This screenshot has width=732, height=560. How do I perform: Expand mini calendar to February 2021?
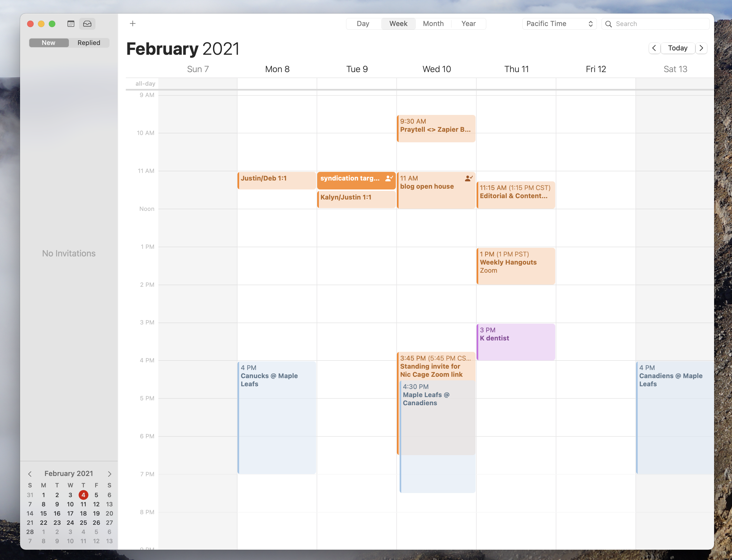(x=69, y=474)
